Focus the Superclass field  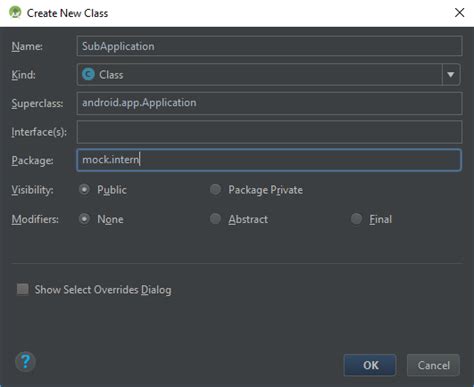269,103
